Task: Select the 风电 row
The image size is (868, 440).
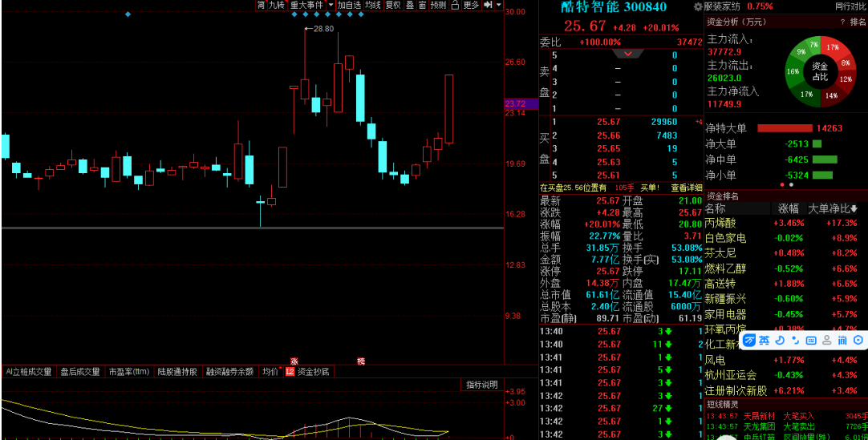Action: tap(786, 361)
